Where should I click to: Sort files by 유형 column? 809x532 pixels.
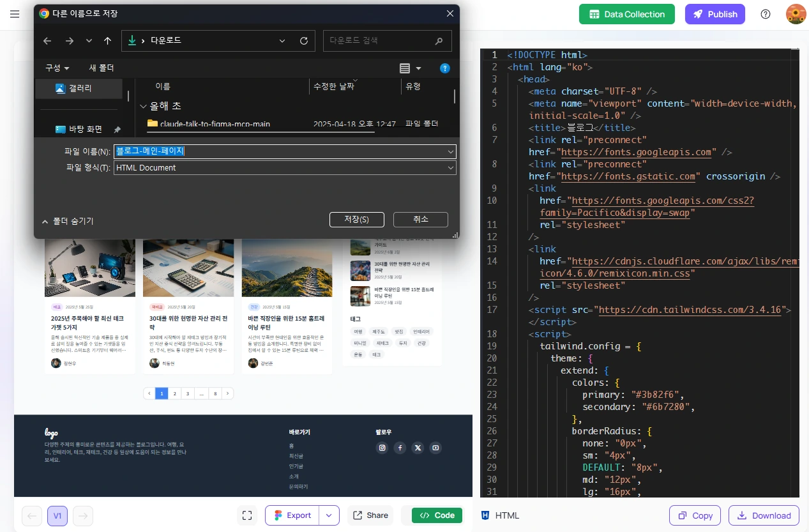[x=413, y=86]
